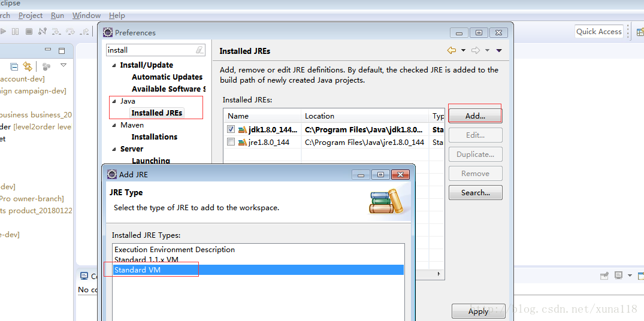Click the Step Over toolbar icon
Image resolution: width=644 pixels, height=321 pixels.
tap(70, 31)
